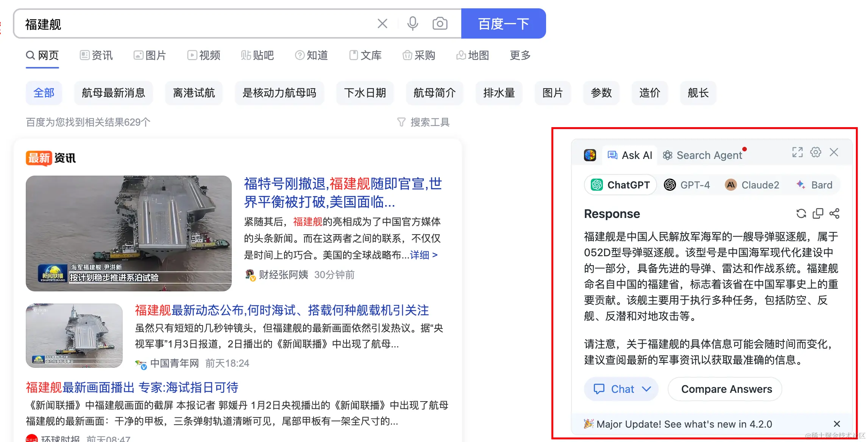Switch to the Search Agent tab
Screen dimensions: 868x442
pyautogui.click(x=703, y=155)
